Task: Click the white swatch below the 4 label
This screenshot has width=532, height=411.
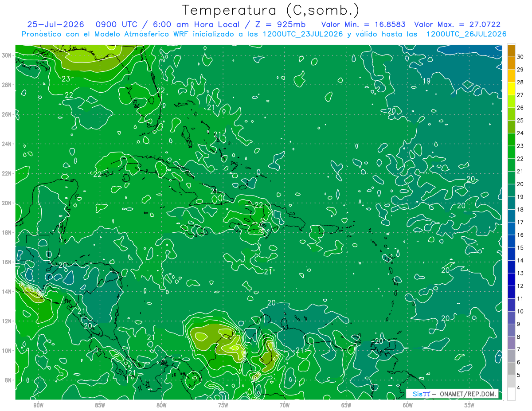Action: coord(511,394)
